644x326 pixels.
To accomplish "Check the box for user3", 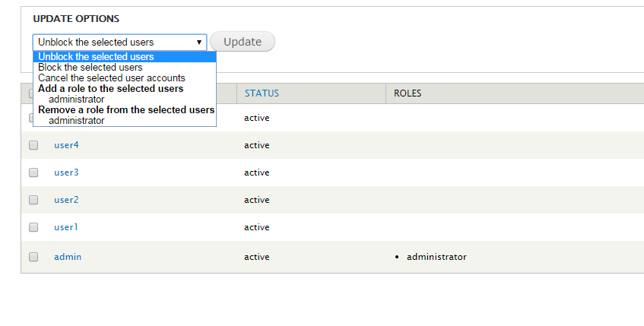I will (33, 172).
